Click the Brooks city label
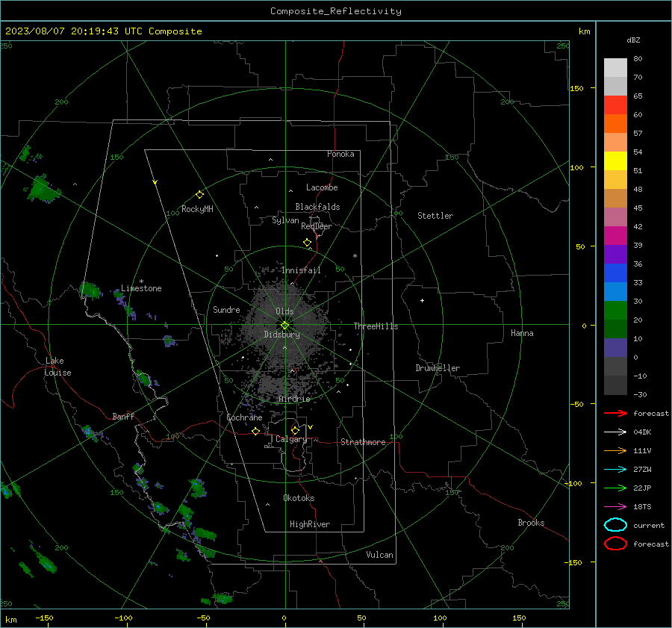 click(x=531, y=523)
